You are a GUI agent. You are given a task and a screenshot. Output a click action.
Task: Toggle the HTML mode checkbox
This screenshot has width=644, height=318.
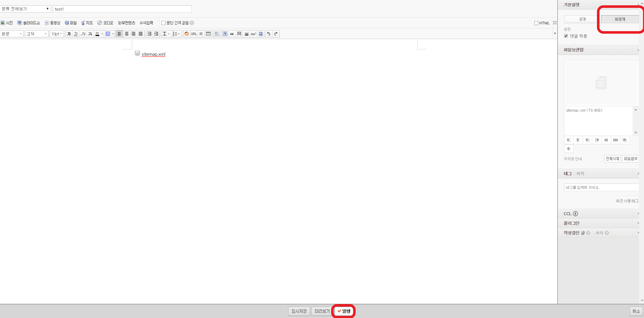(536, 23)
